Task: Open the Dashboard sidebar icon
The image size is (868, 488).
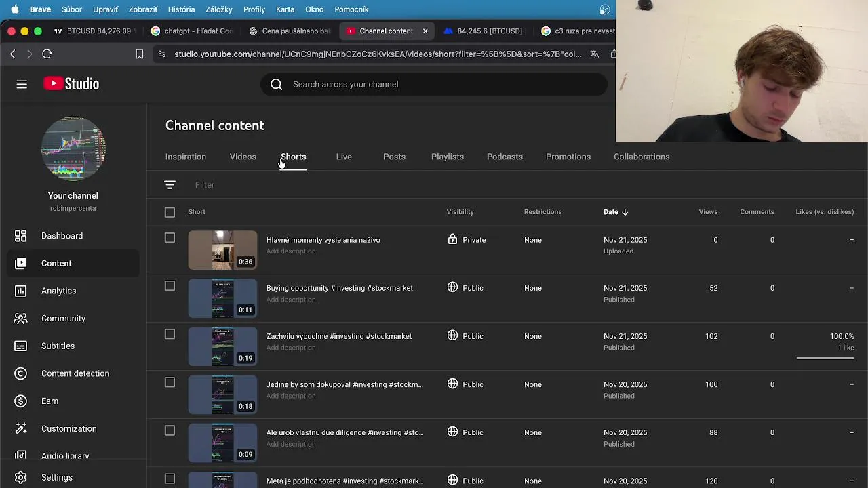Action: point(21,236)
